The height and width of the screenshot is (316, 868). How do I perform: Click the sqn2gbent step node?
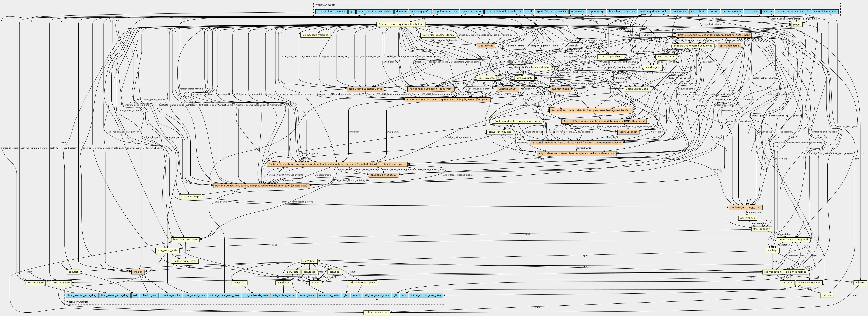tap(309, 261)
